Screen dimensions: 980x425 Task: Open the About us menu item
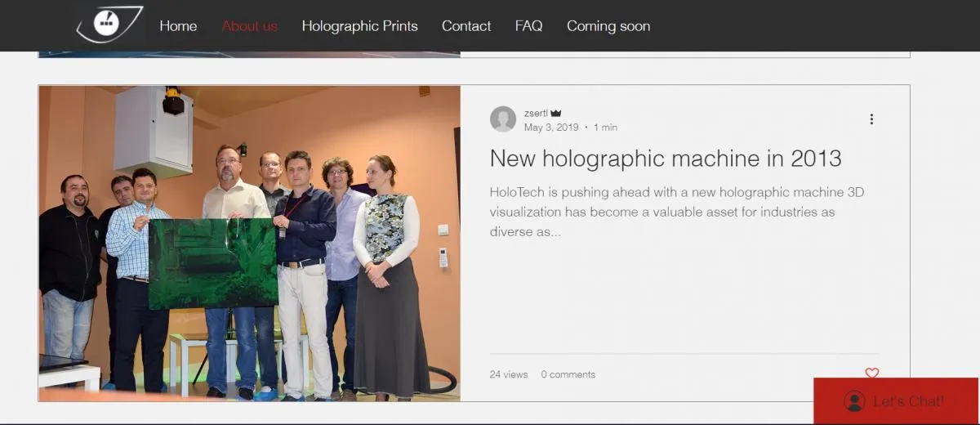(x=249, y=26)
